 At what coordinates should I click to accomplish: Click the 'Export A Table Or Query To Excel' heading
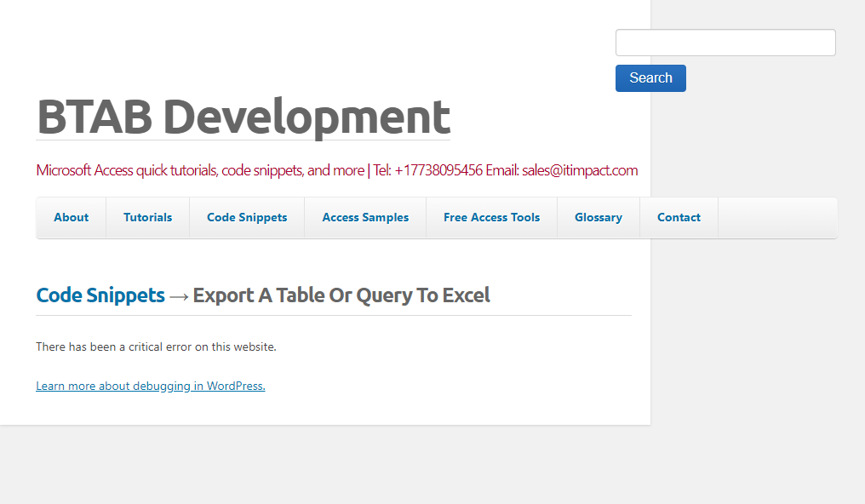point(341,295)
